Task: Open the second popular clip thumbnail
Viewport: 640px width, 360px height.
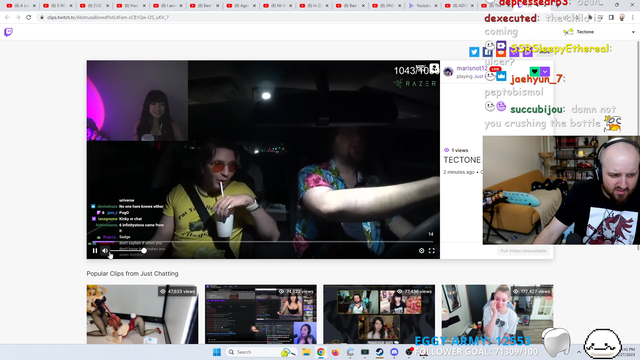Action: click(260, 314)
